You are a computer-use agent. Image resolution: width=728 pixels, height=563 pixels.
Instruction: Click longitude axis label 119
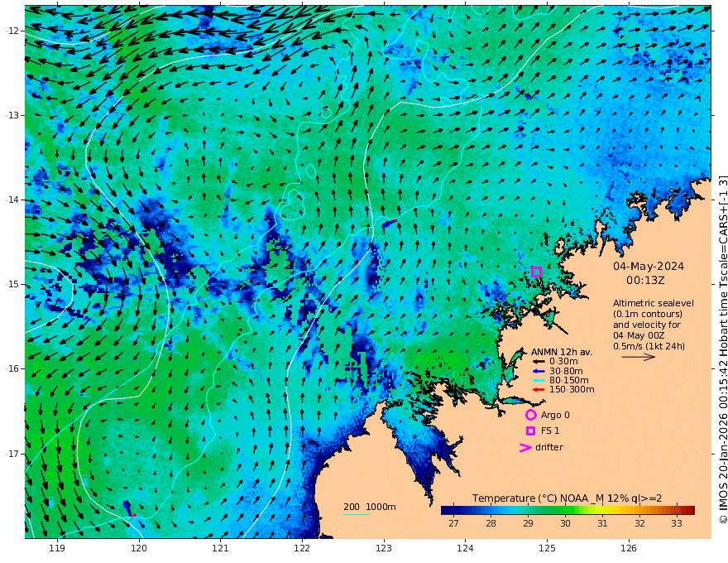(x=57, y=548)
